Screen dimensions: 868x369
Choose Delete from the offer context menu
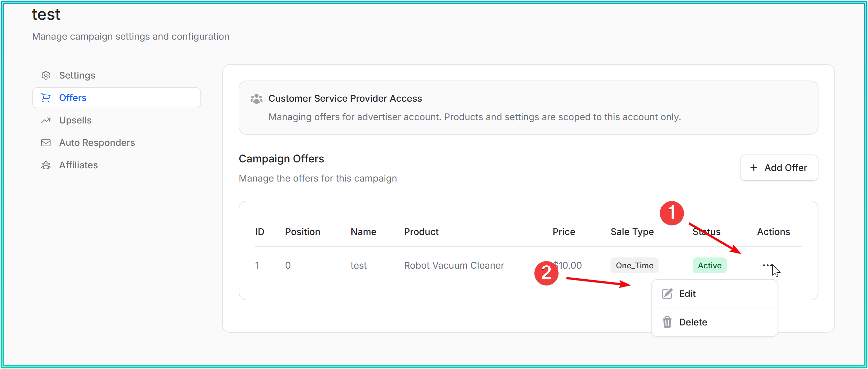pyautogui.click(x=693, y=322)
